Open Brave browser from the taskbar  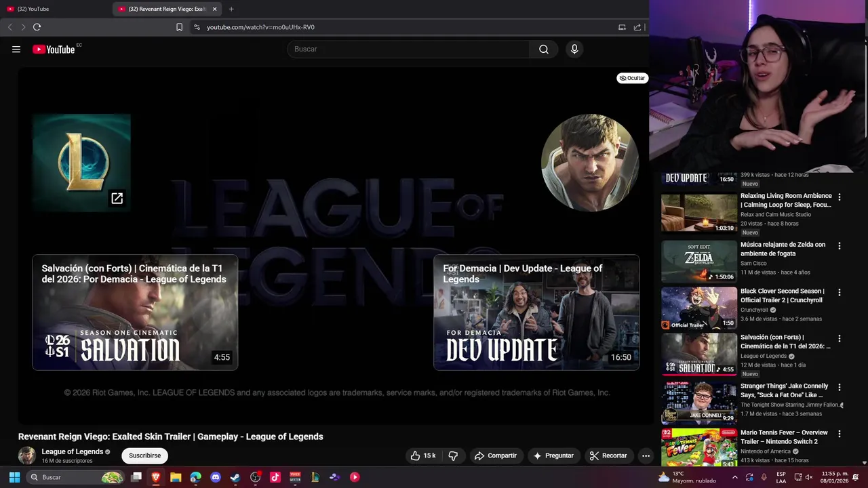156,477
